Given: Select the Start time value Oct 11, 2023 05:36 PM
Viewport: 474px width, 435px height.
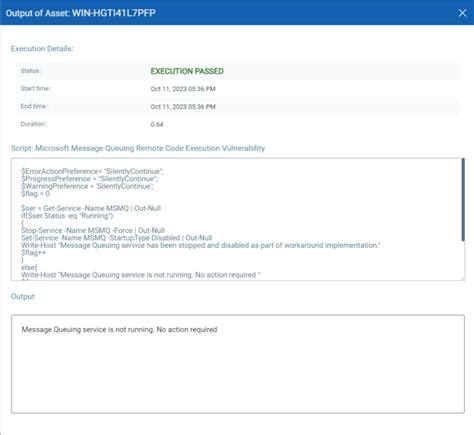Looking at the screenshot, I should click(x=183, y=89).
